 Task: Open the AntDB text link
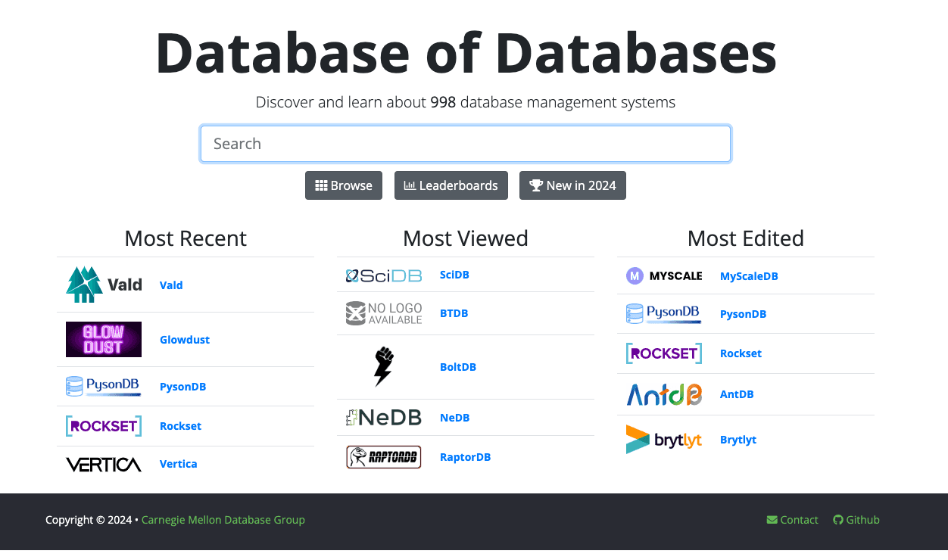737,394
